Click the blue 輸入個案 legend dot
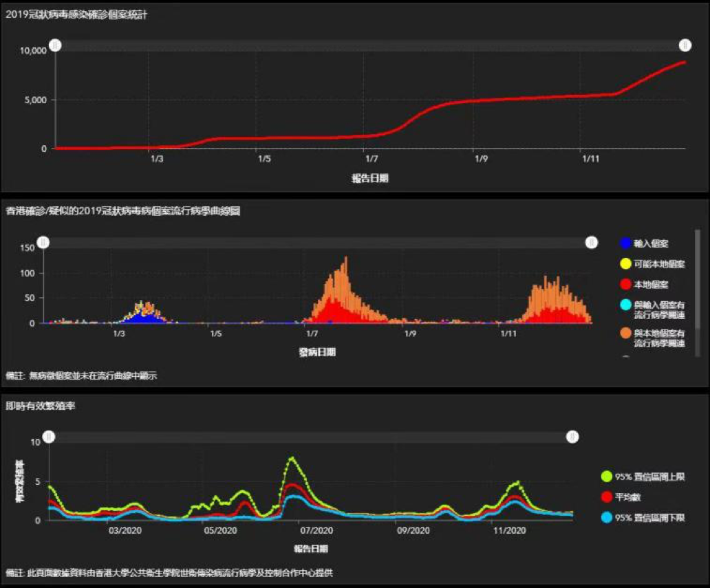This screenshot has width=710, height=588. click(625, 243)
